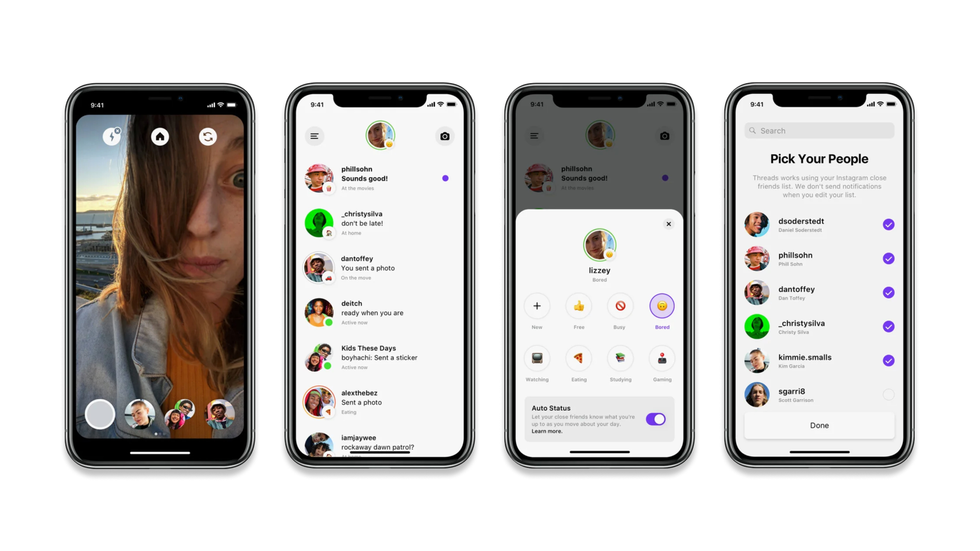This screenshot has width=980, height=551.
Task: Open iamjaywee conversation entry
Action: 380,441
